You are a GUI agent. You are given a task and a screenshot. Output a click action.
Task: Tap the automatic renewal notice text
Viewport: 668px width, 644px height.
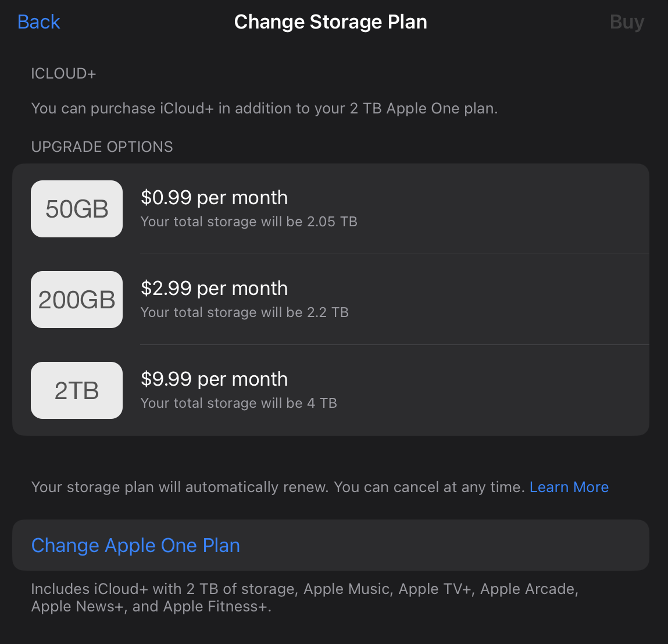click(278, 487)
